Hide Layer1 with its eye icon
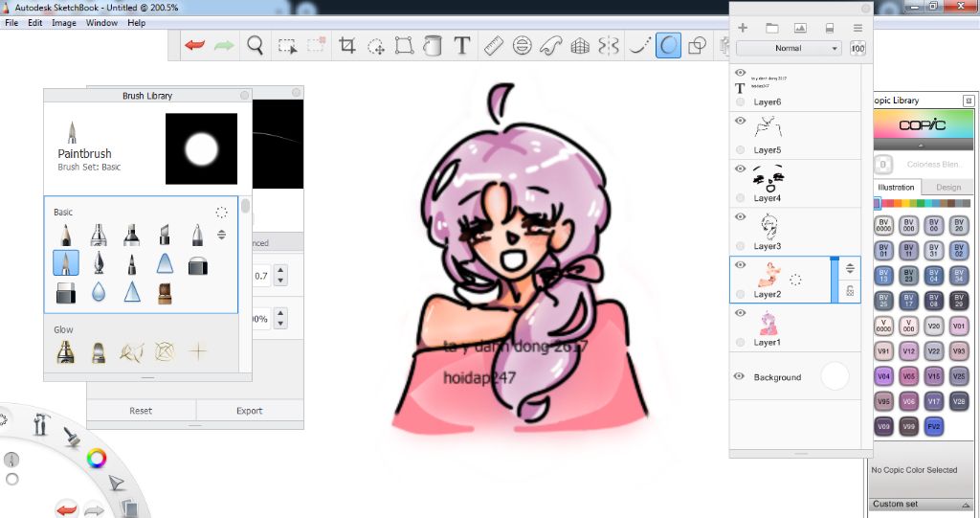Screen dimensions: 980x518 740,313
